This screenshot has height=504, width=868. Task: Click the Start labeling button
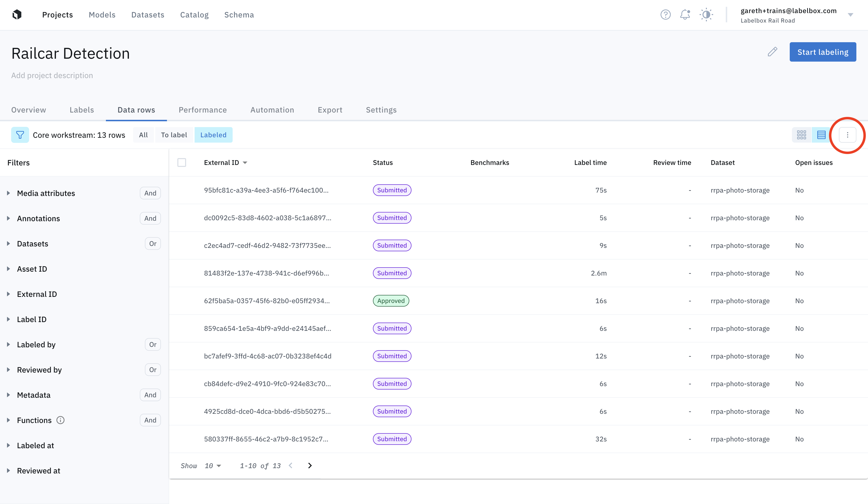click(x=822, y=52)
